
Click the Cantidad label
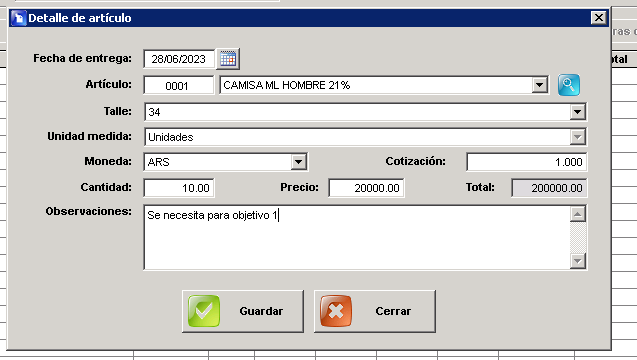point(106,187)
